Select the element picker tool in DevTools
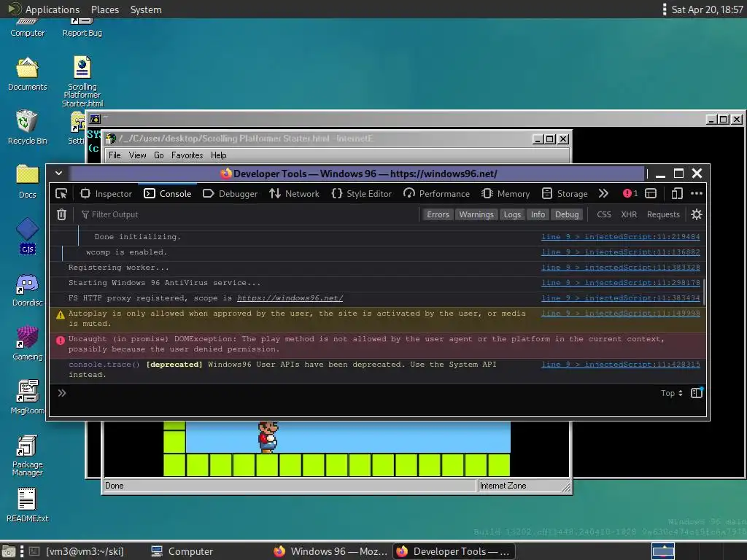 [x=61, y=193]
